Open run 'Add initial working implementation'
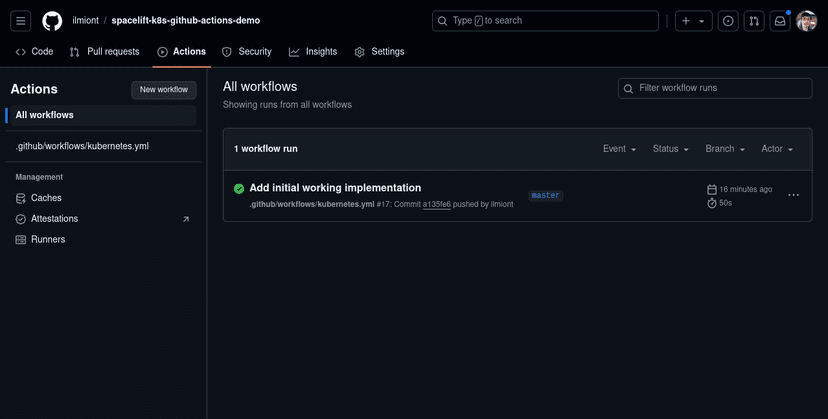828x419 pixels. pos(335,188)
